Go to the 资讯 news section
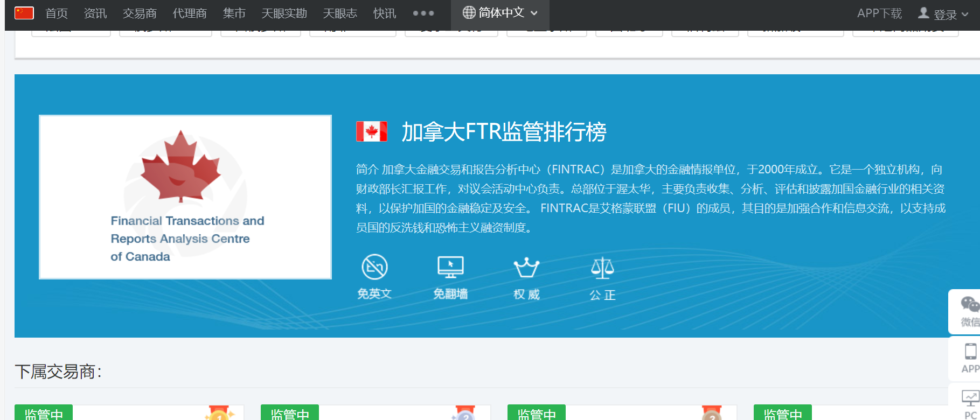The image size is (980, 420). [x=95, y=13]
